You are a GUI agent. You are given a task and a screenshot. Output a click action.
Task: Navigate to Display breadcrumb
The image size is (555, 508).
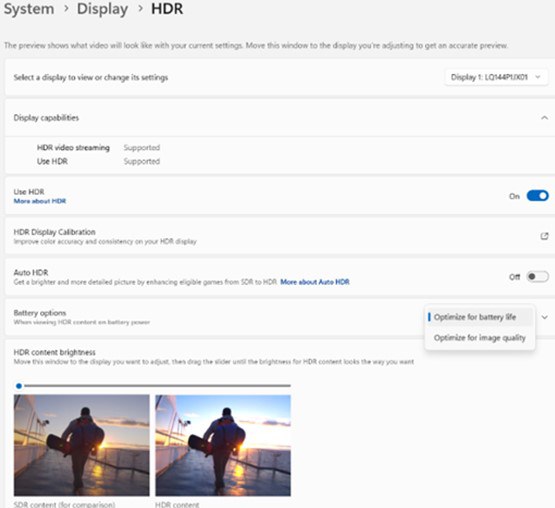102,8
